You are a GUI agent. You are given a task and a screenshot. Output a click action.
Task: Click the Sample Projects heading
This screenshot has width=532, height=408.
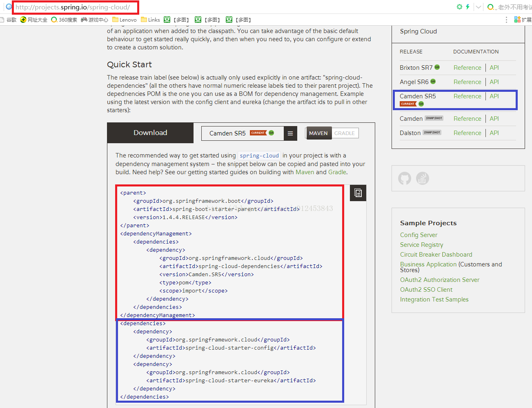pos(428,223)
